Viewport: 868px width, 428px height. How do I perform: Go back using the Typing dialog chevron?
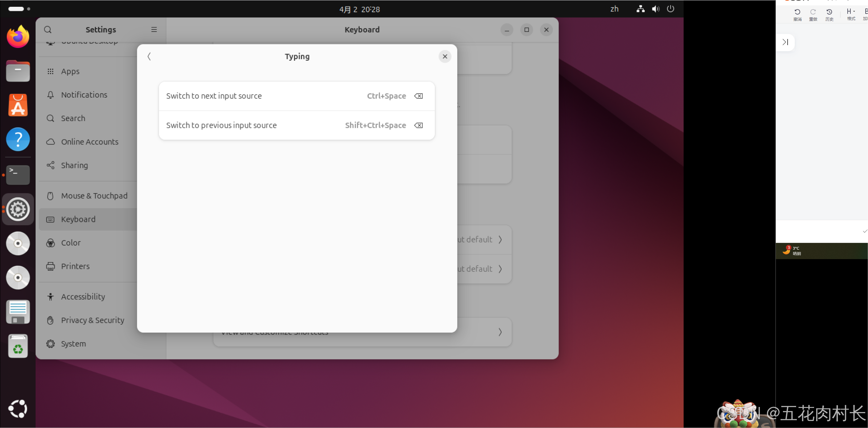tap(149, 56)
